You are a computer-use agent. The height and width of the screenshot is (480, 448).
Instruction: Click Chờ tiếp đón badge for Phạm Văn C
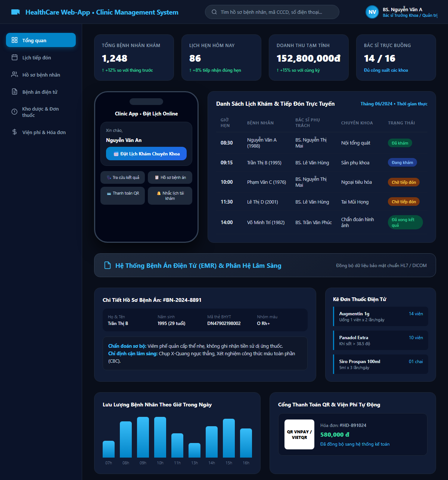tap(404, 182)
